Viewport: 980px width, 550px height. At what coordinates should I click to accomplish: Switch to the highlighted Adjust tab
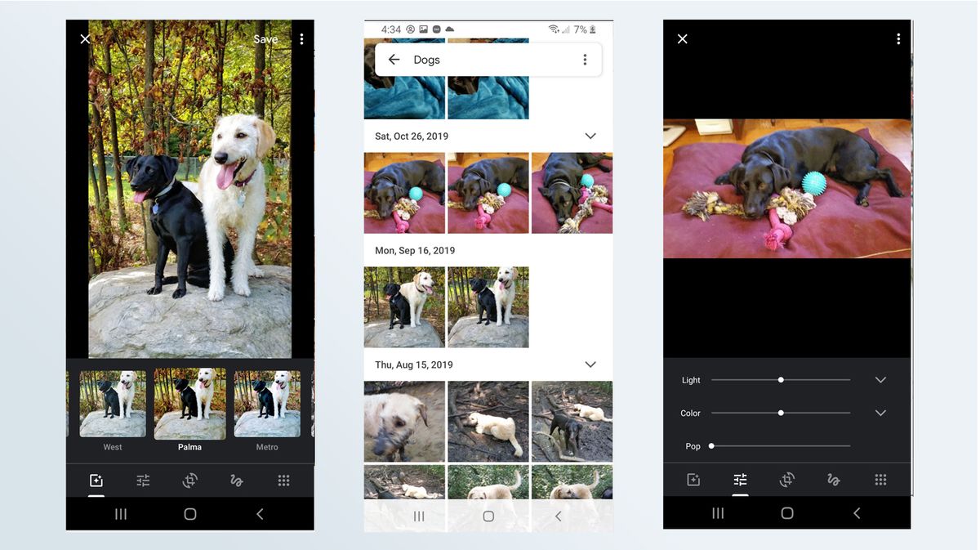(x=740, y=481)
